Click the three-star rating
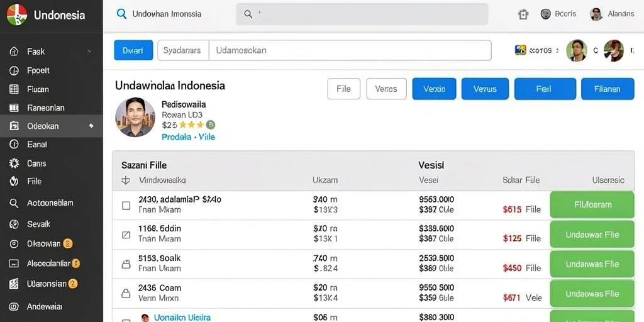Viewport: 644px width, 322px height. pos(191,125)
